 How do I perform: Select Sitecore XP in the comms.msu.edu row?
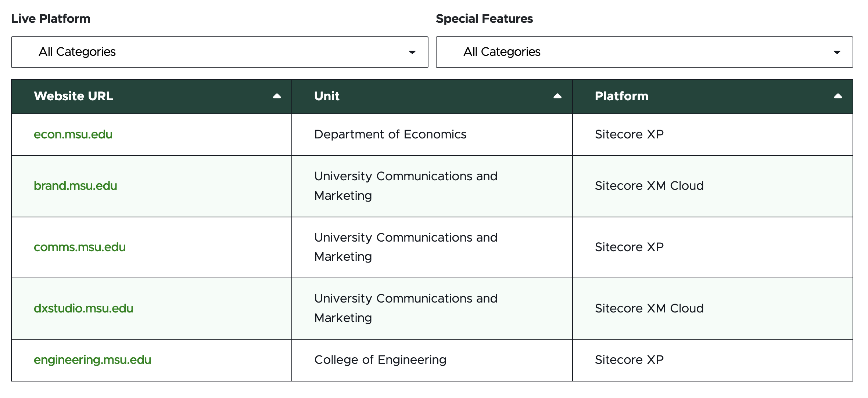tap(629, 247)
